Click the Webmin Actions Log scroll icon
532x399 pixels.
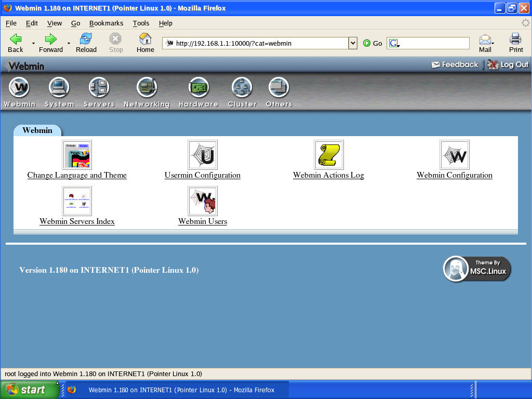(329, 155)
